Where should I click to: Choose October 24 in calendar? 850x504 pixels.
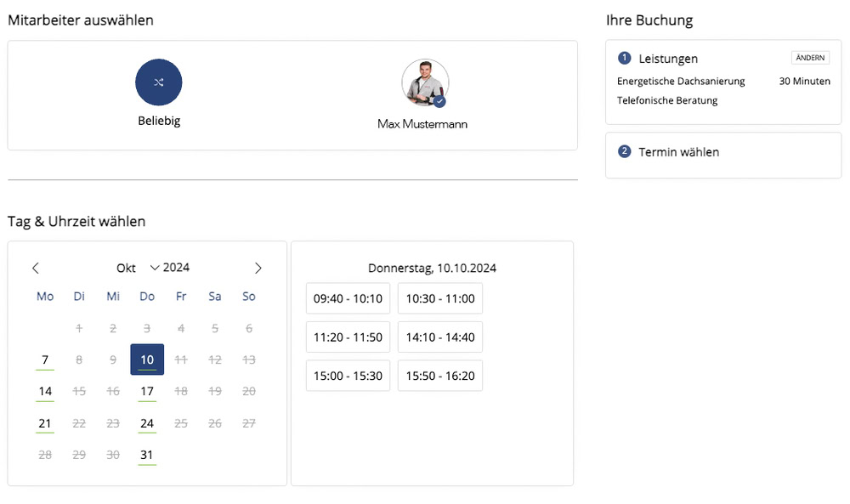(x=147, y=423)
